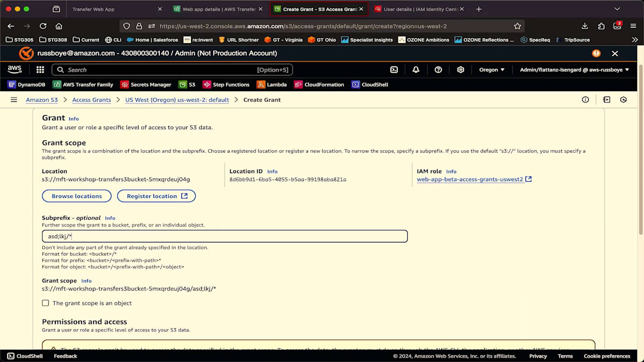Go to Access Grants breadcrumb
The image size is (644, 362).
tap(92, 100)
